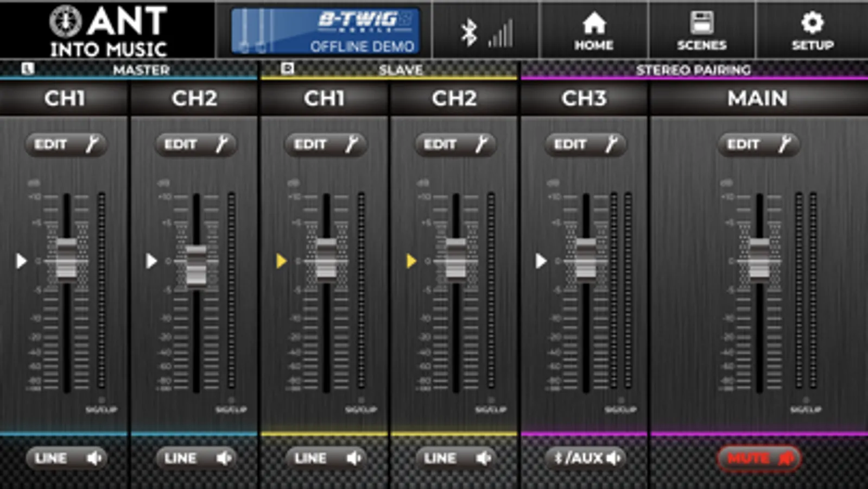Select Slave CH2 channel title

454,98
